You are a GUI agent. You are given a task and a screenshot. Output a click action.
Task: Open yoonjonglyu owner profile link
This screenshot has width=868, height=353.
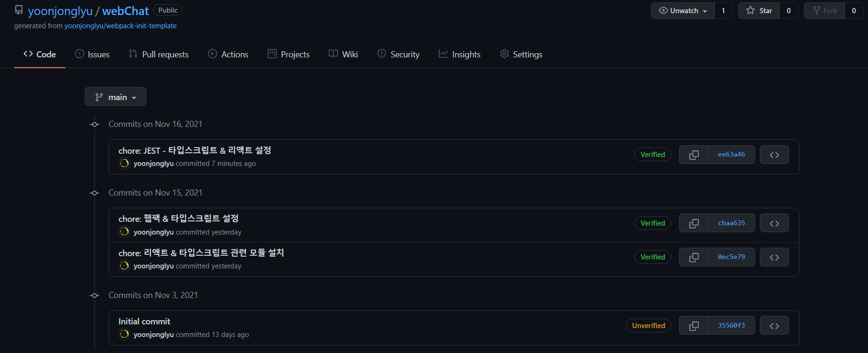click(60, 11)
